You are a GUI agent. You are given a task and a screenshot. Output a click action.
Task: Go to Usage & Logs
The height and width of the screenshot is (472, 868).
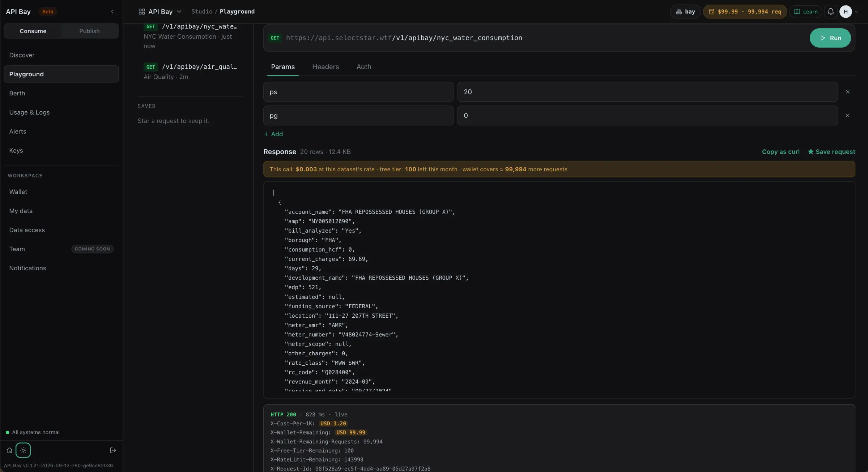pos(61,112)
